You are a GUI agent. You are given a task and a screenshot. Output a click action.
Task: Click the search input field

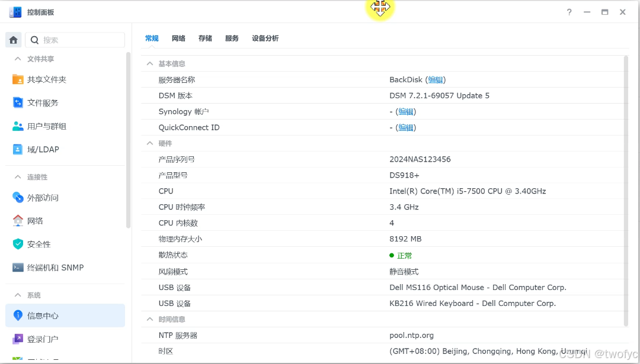point(75,40)
